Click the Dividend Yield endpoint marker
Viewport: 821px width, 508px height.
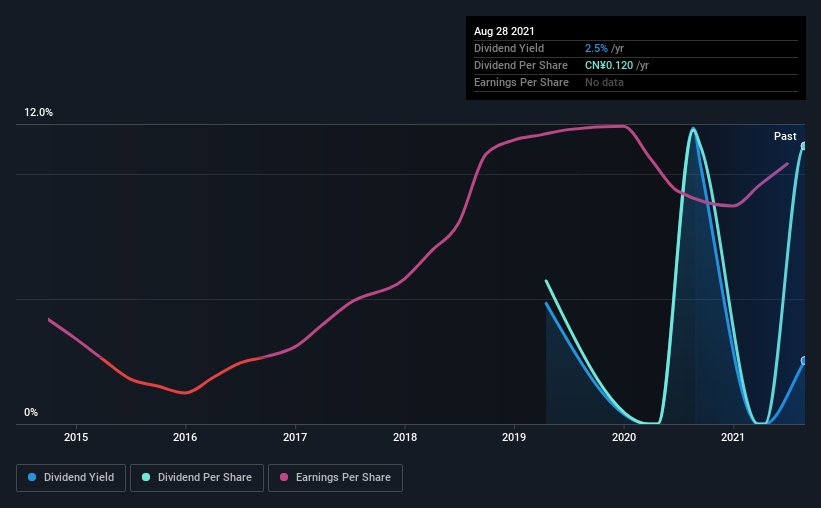pyautogui.click(x=804, y=360)
